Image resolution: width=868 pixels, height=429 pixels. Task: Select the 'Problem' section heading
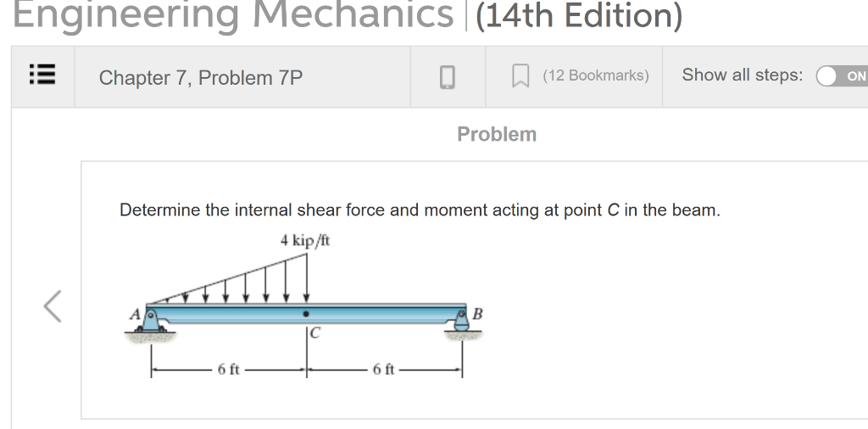coord(497,134)
